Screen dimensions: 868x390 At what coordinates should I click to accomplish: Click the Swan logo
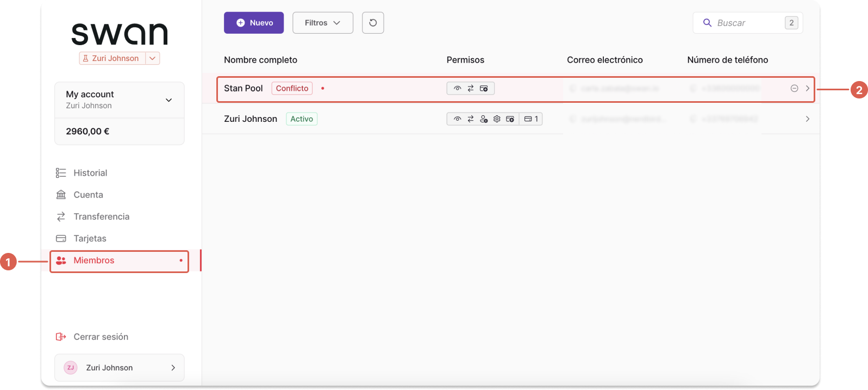pos(120,34)
